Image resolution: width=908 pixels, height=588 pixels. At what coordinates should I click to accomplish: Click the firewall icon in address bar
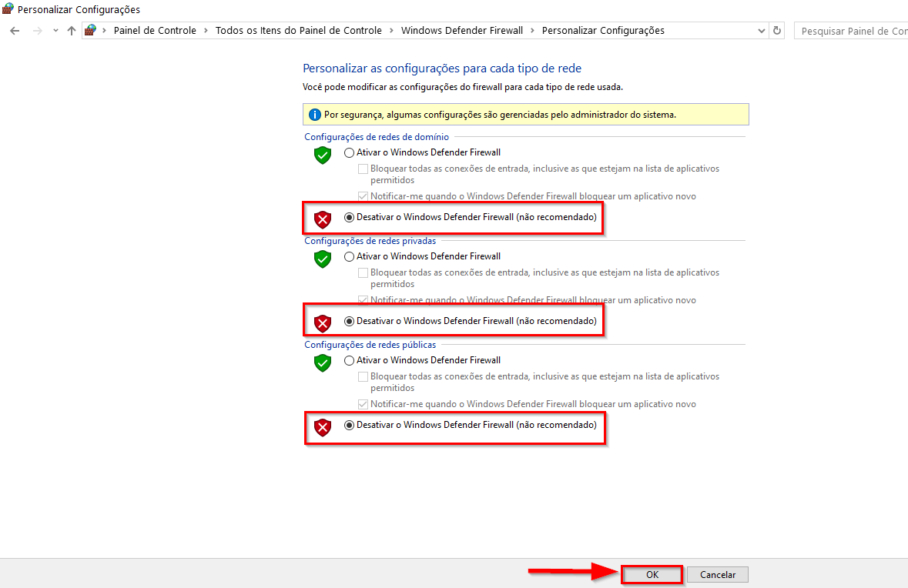pyautogui.click(x=90, y=30)
